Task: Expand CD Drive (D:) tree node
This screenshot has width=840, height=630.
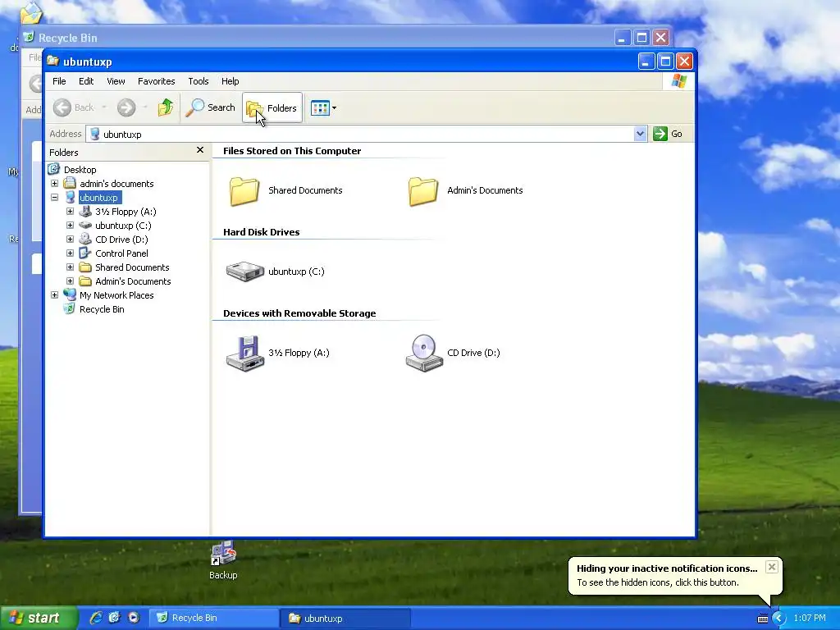Action: tap(71, 239)
